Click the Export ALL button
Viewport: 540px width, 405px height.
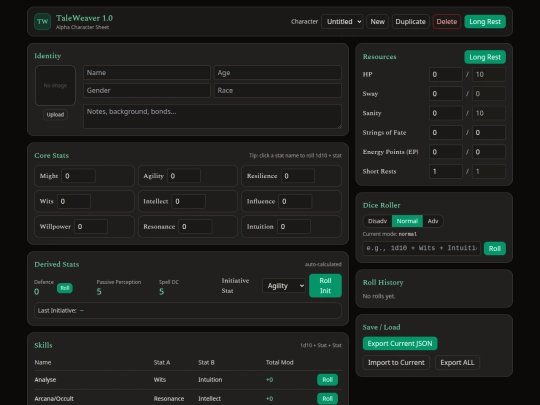pos(457,362)
